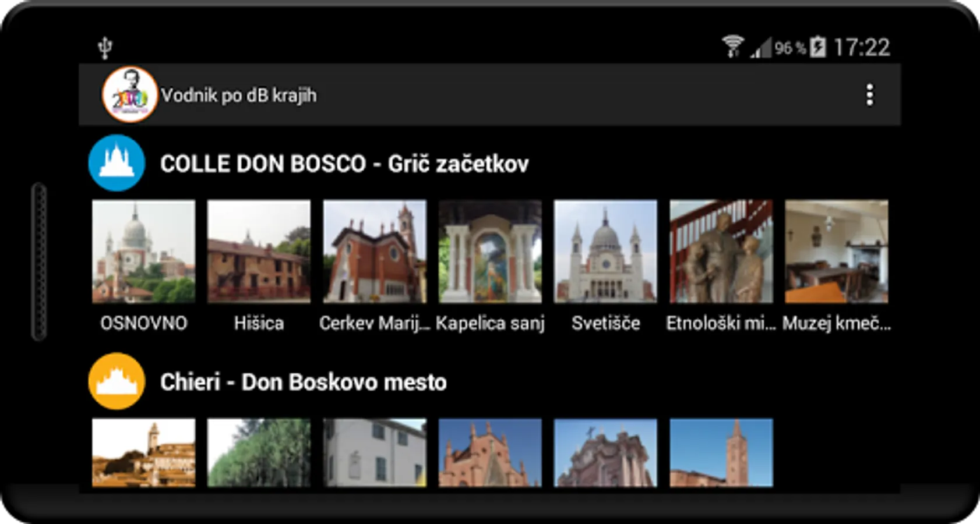Select the OSNOVNO label
Viewport: 980px width, 524px height.
point(143,323)
